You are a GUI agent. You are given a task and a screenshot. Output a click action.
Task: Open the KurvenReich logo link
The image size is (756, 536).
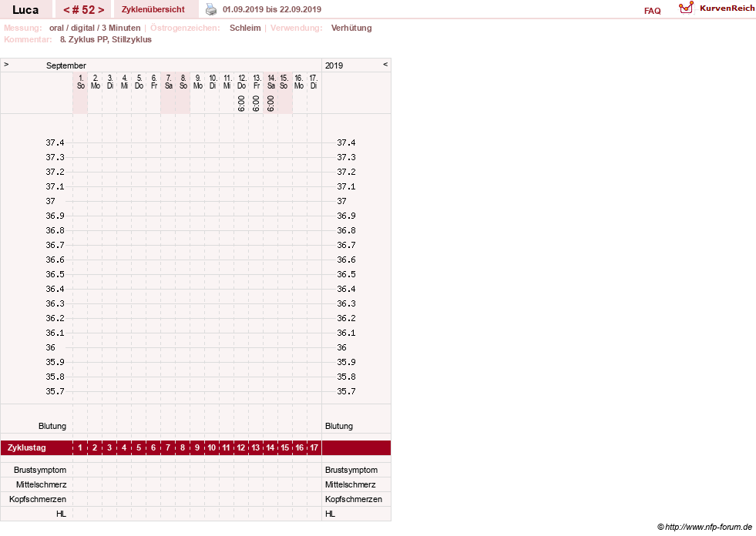[x=717, y=8]
